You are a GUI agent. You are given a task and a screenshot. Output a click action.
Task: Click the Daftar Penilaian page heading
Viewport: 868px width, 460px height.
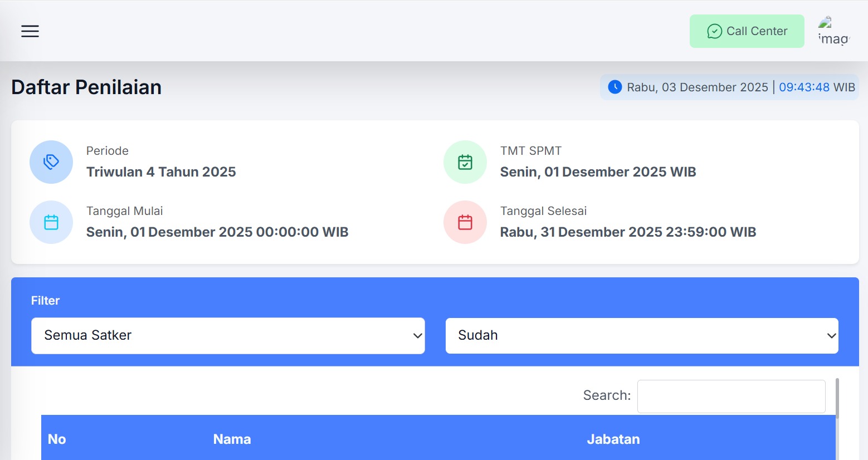pos(86,87)
